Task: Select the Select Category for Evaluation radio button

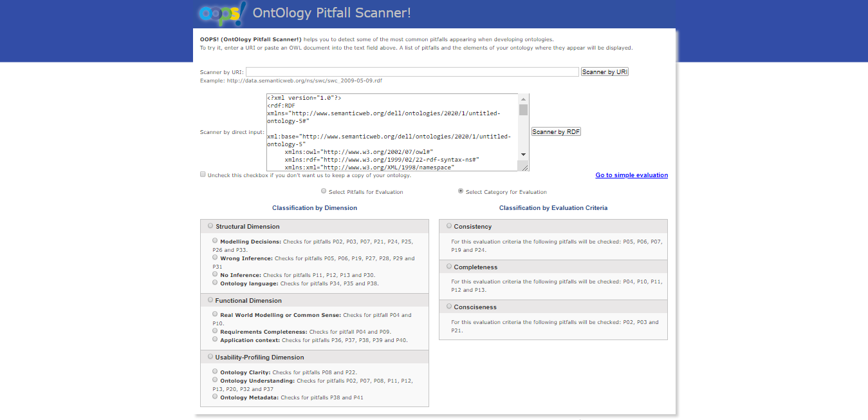Action: pos(461,191)
